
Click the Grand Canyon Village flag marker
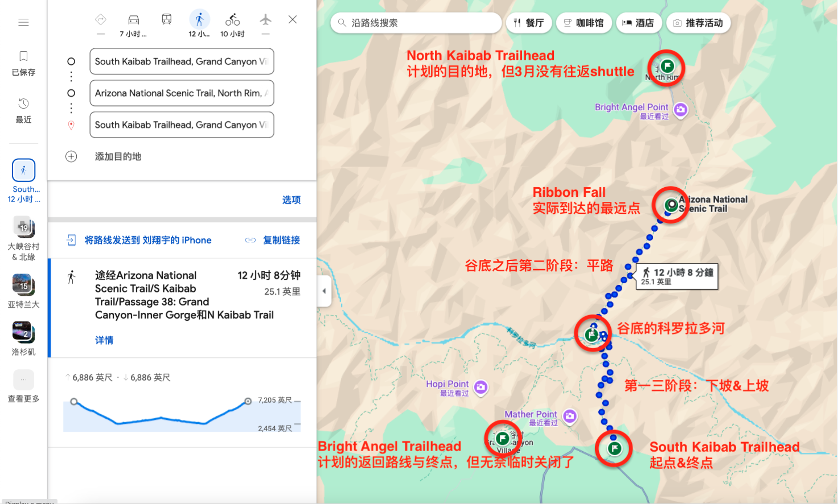[502, 438]
